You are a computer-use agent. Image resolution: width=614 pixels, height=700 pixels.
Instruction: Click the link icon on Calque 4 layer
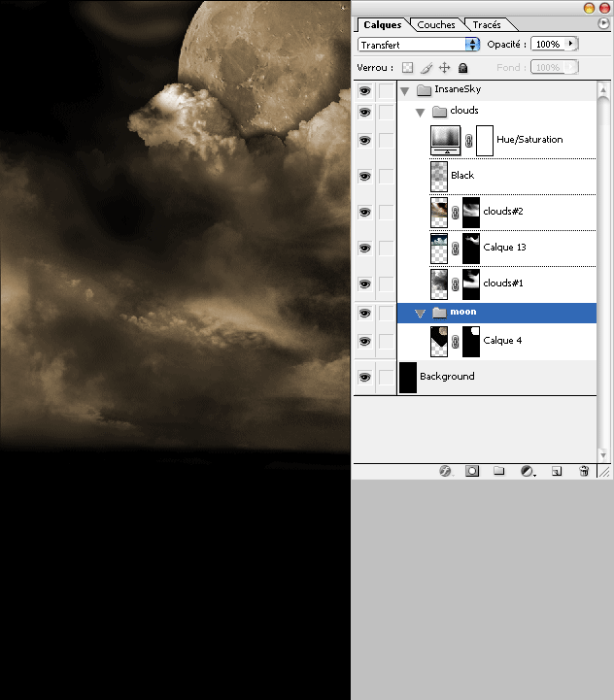tap(455, 342)
